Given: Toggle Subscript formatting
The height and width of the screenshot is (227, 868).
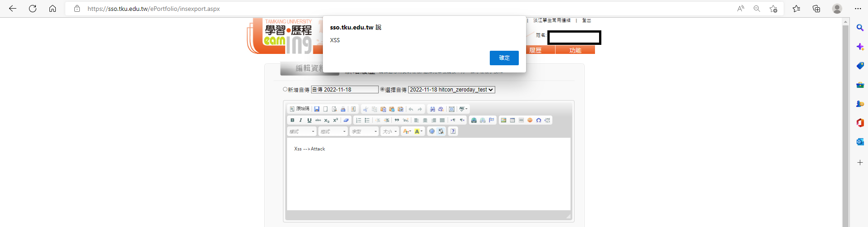Looking at the screenshot, I should [327, 120].
